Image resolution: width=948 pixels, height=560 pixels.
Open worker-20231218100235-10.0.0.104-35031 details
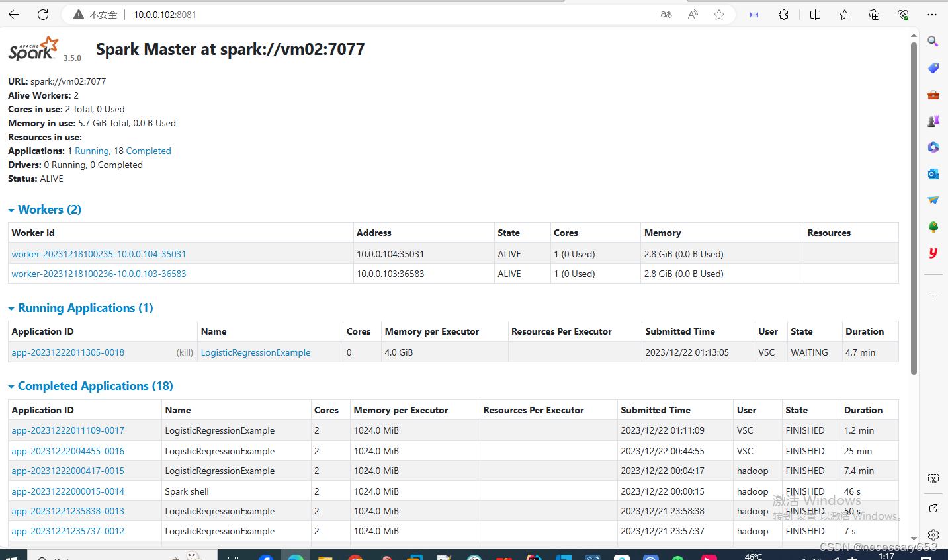pos(98,253)
